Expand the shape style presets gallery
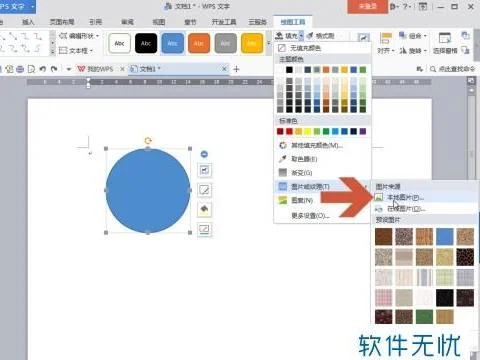This screenshot has height=360, width=480. (x=269, y=44)
